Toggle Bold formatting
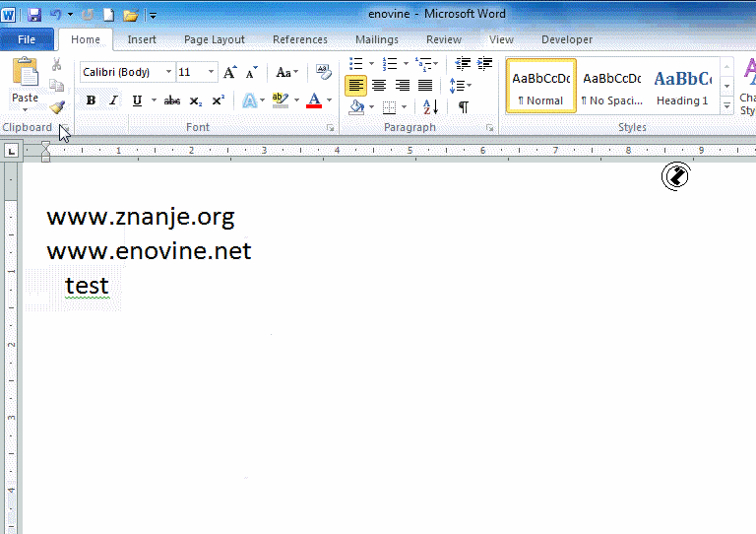 [x=92, y=100]
